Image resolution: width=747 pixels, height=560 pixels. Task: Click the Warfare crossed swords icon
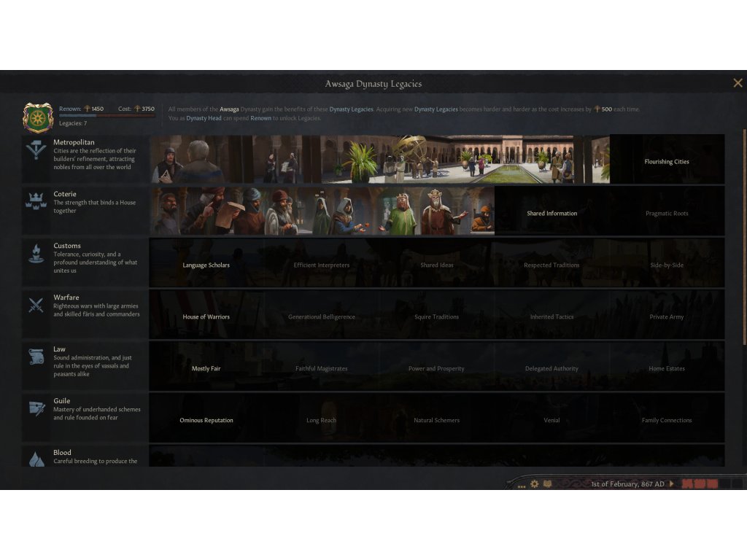pos(36,305)
